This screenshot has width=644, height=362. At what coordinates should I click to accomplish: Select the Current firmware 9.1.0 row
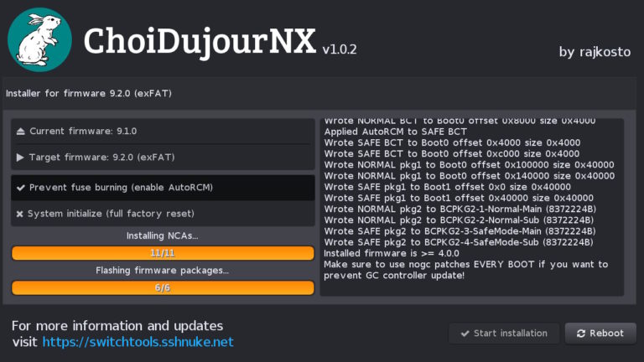pos(163,132)
